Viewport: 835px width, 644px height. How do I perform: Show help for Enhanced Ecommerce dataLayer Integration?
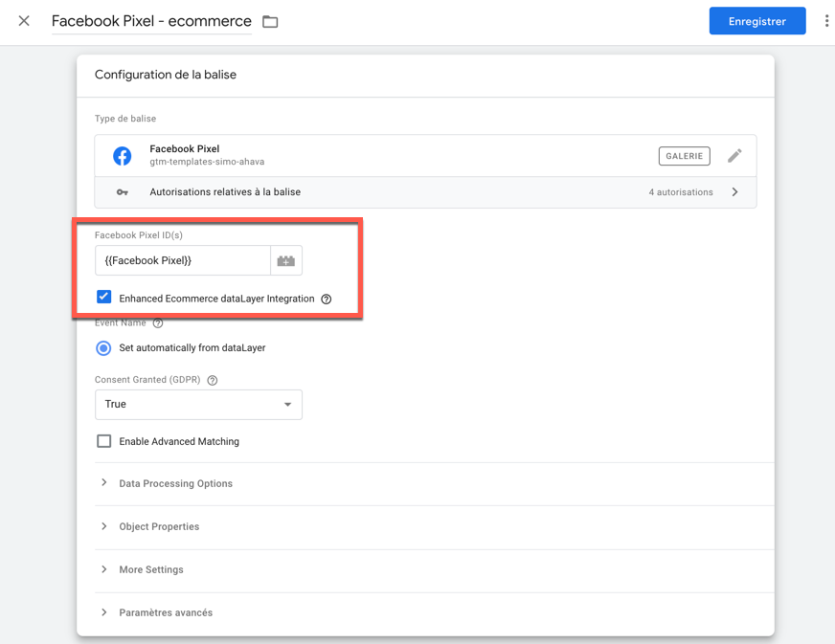(x=327, y=300)
